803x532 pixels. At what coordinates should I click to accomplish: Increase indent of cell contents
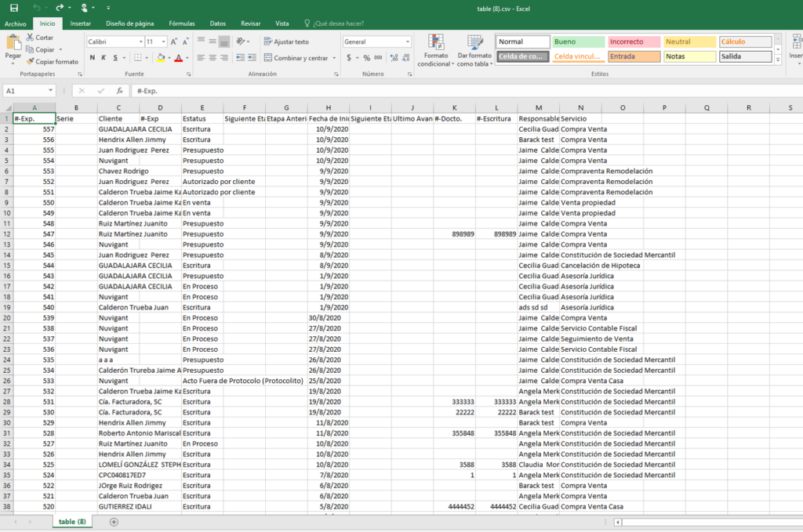(x=252, y=58)
